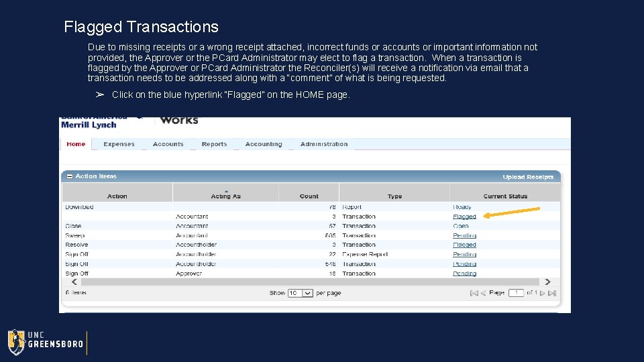Go to first page icon
The height and width of the screenshot is (362, 644).
[474, 293]
